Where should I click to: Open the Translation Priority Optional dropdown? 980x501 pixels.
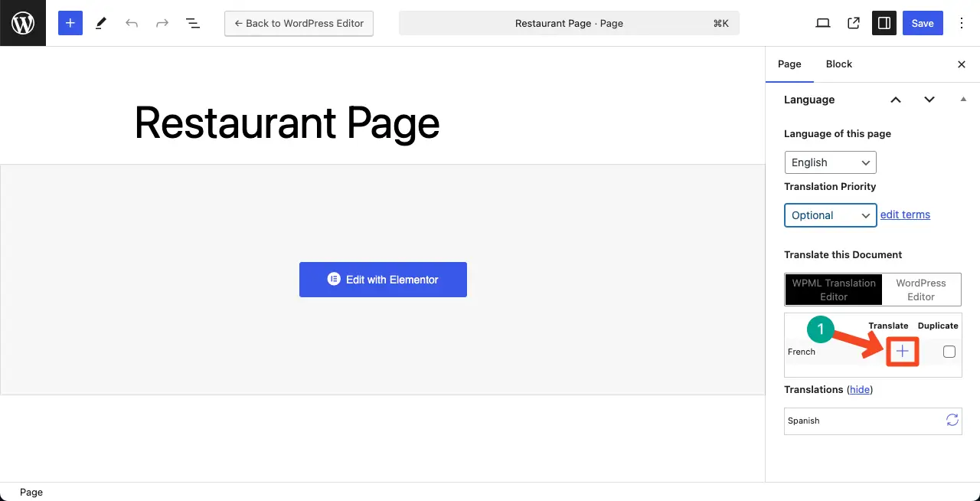tap(831, 215)
